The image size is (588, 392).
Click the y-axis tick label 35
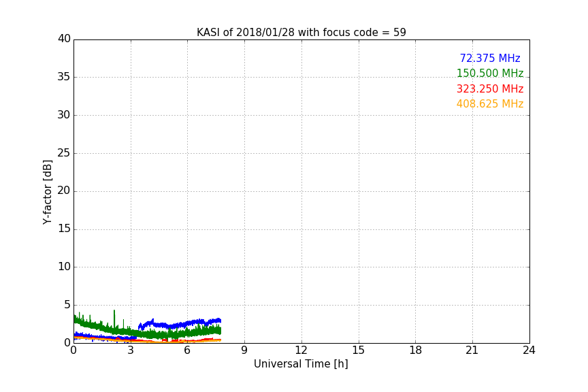pos(64,77)
